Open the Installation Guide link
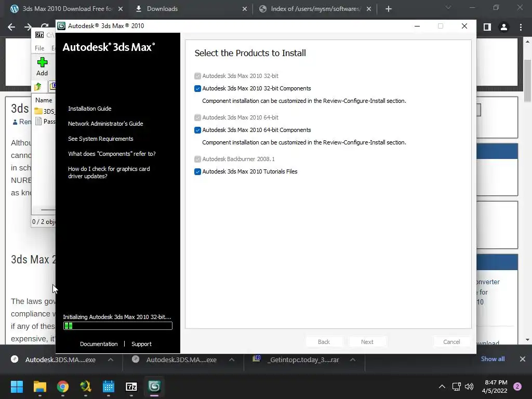The width and height of the screenshot is (532, 399). pos(89,109)
